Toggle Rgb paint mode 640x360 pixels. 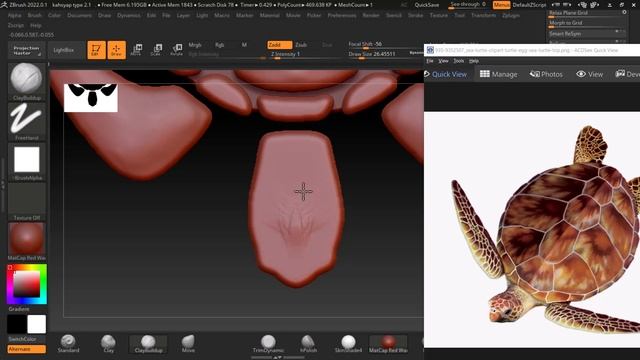click(x=220, y=44)
